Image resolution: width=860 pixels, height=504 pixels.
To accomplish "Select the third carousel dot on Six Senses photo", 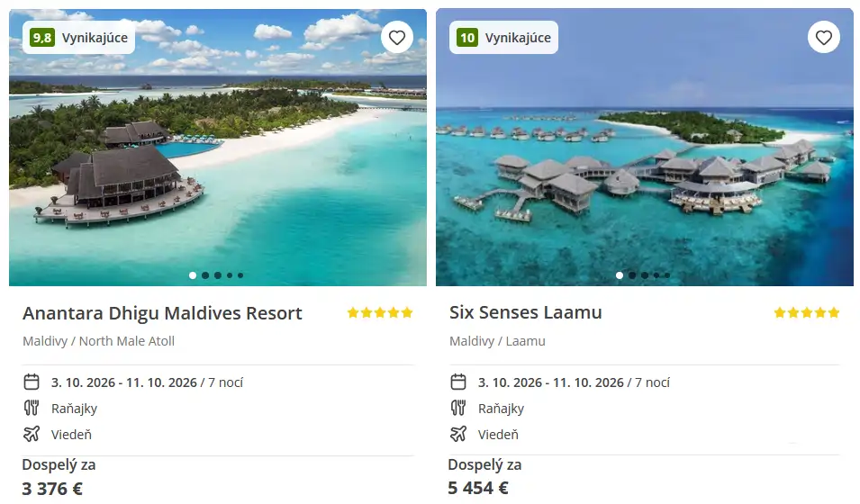I will click(645, 275).
